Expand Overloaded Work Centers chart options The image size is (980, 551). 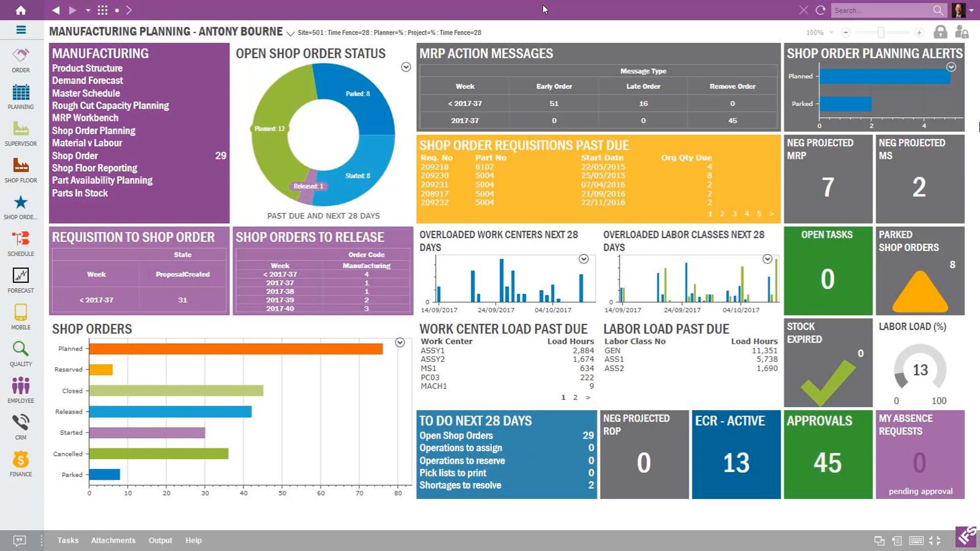point(583,259)
